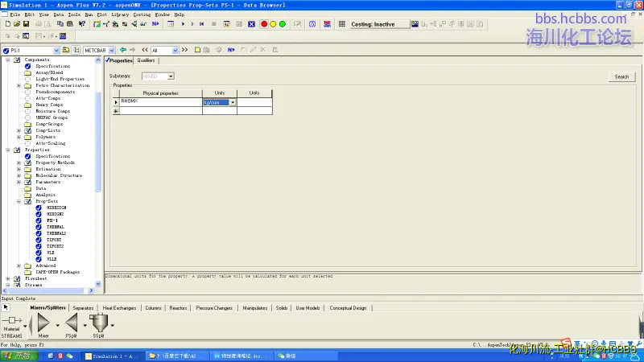The image size is (644, 362).
Task: Click the Next (N>) icon in Data Browser
Action: pos(231,50)
